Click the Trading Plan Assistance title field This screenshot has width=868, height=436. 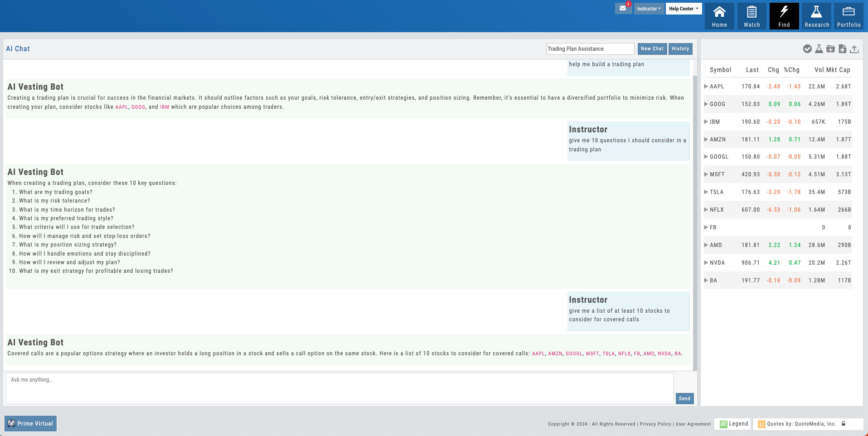[x=590, y=49]
